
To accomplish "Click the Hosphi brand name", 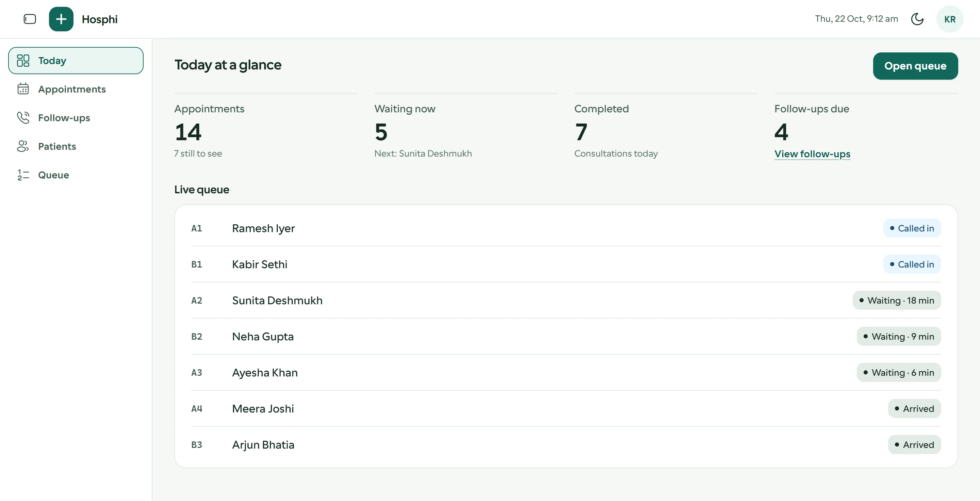I will [99, 19].
